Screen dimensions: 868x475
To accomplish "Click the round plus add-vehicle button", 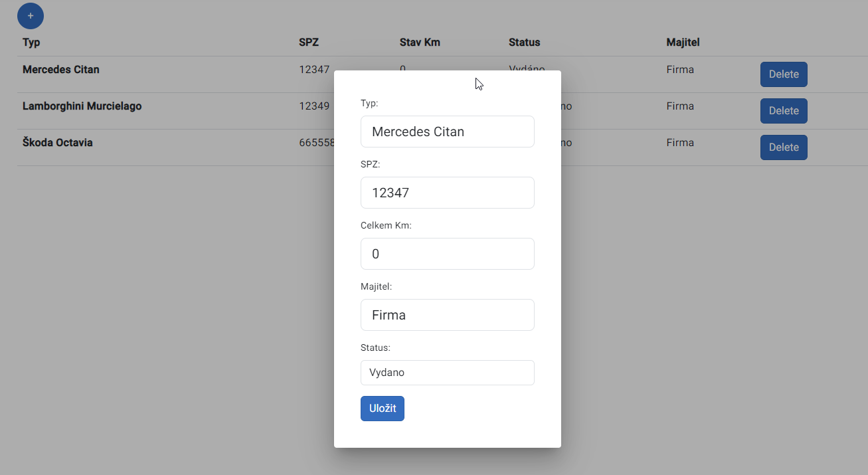I will tap(31, 16).
